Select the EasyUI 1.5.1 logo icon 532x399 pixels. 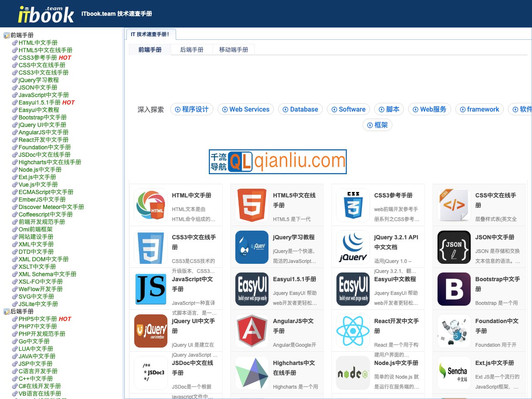[251, 289]
